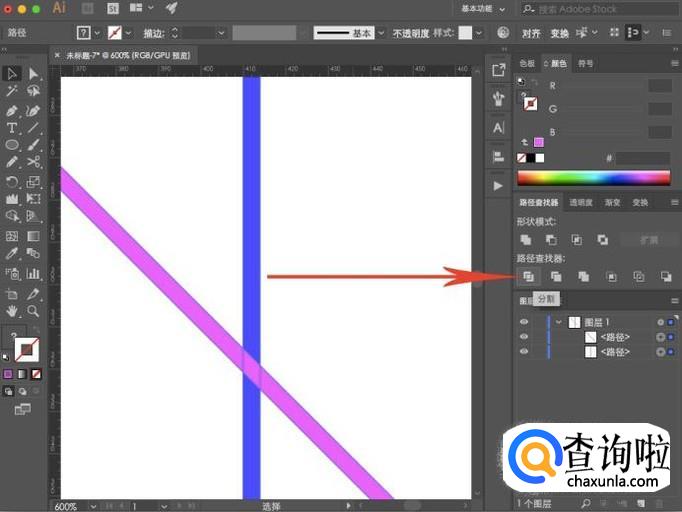Screen dimensions: 682x512
Task: Select the Type tool
Action: [12, 128]
